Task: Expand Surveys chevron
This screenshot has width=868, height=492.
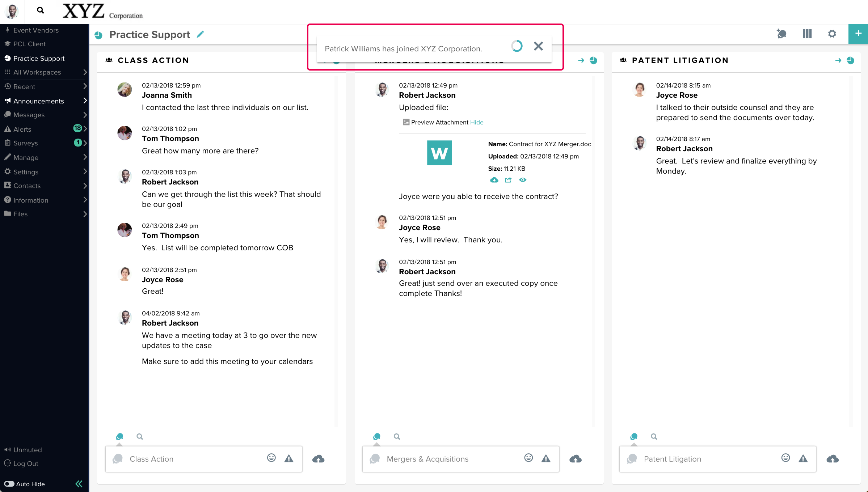Action: click(85, 143)
